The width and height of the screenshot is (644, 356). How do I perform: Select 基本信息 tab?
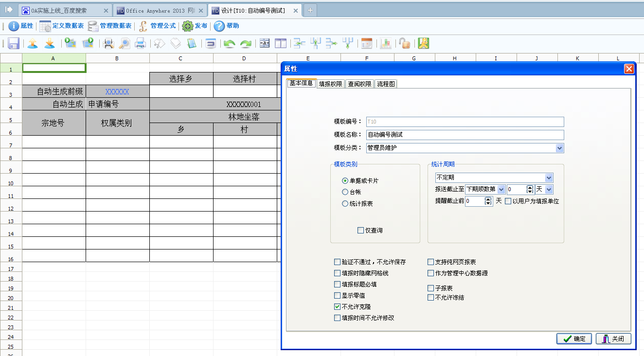[302, 83]
